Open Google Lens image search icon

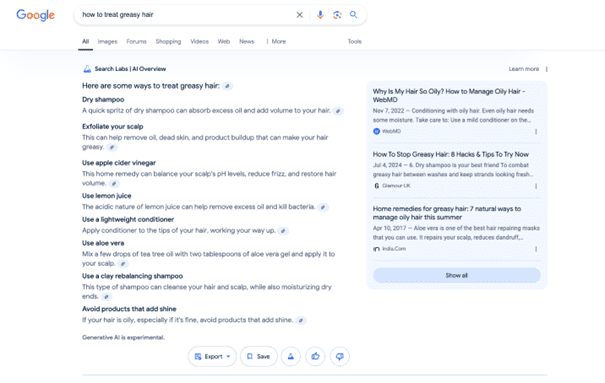pos(337,15)
